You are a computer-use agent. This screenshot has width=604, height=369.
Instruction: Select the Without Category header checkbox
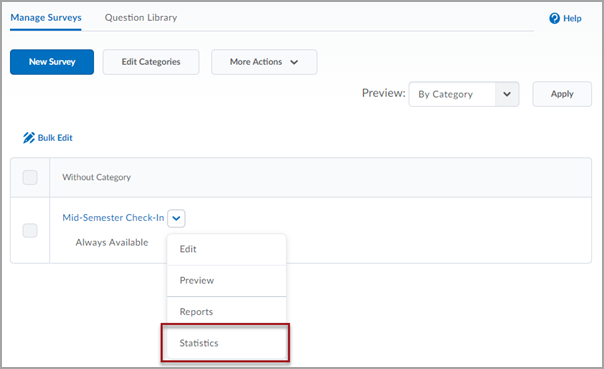pos(30,178)
